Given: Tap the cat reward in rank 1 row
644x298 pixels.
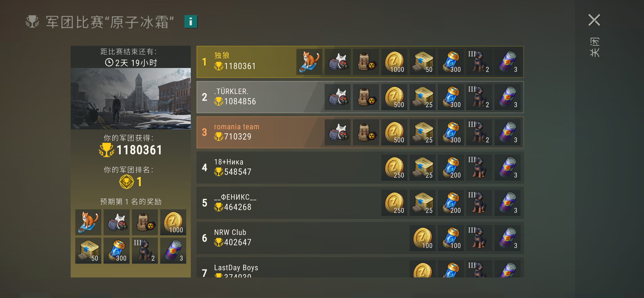Looking at the screenshot, I should [x=309, y=62].
